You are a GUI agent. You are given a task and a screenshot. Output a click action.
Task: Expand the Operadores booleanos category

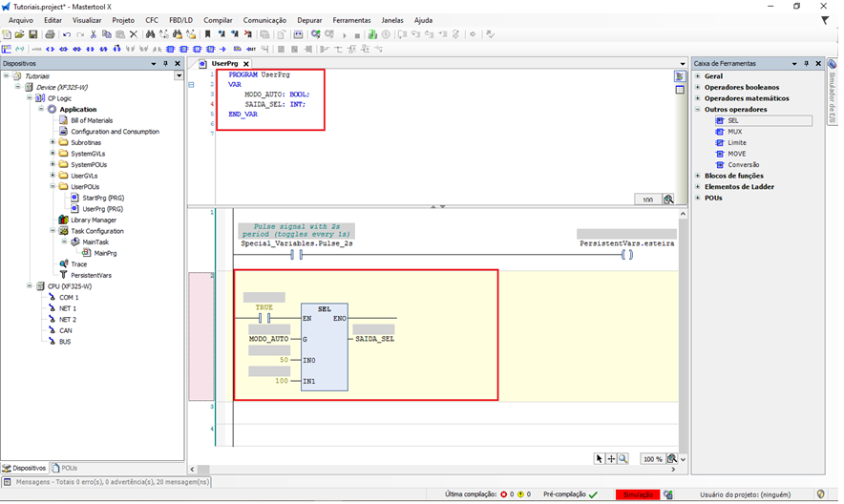point(698,87)
